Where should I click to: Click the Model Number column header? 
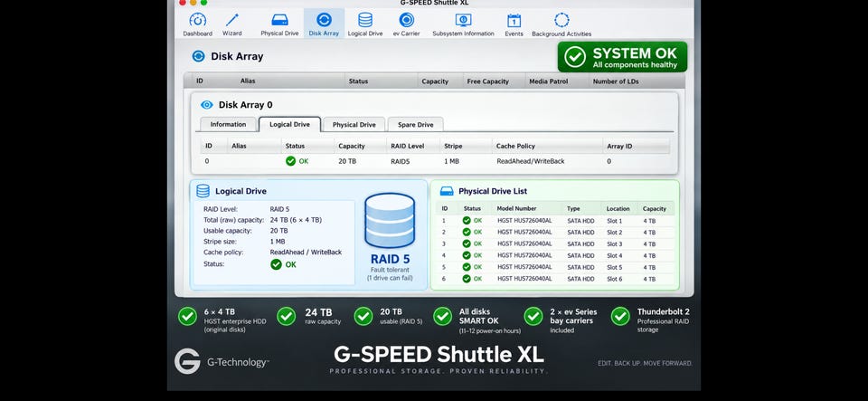[x=516, y=209]
